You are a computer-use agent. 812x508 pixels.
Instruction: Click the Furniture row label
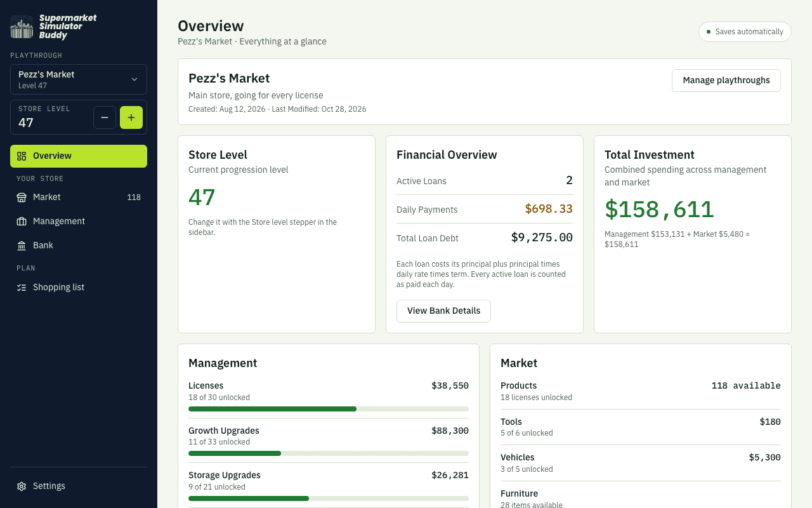click(x=519, y=494)
